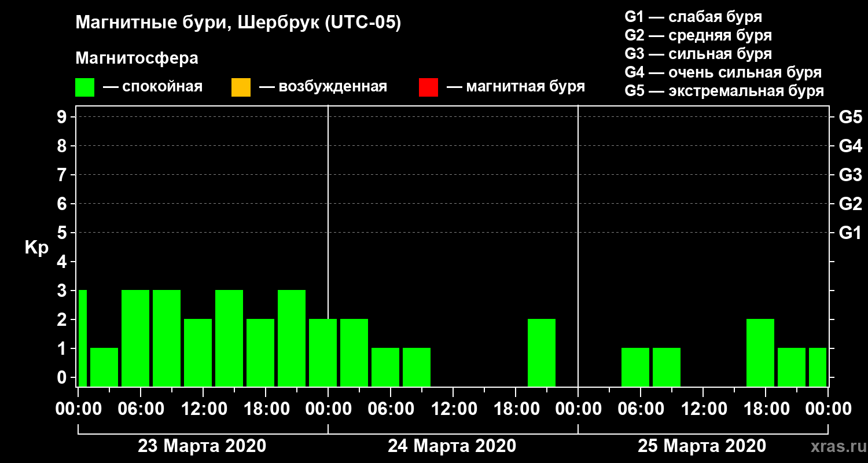
Task: Click 'G2 — средняя буря' legend line
Action: [698, 35]
